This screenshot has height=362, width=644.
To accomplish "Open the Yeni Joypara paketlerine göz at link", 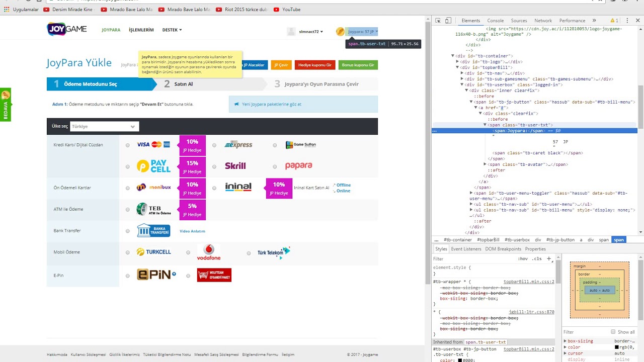I will pyautogui.click(x=272, y=104).
